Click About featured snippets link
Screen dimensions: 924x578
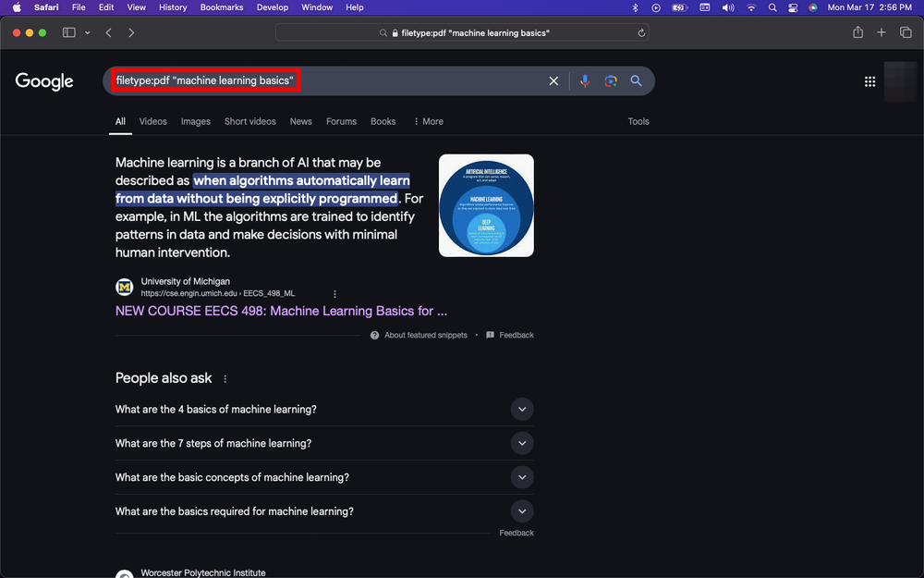point(425,335)
